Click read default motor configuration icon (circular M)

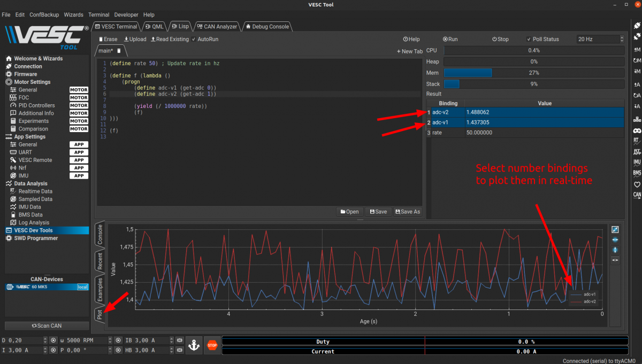[x=637, y=60]
